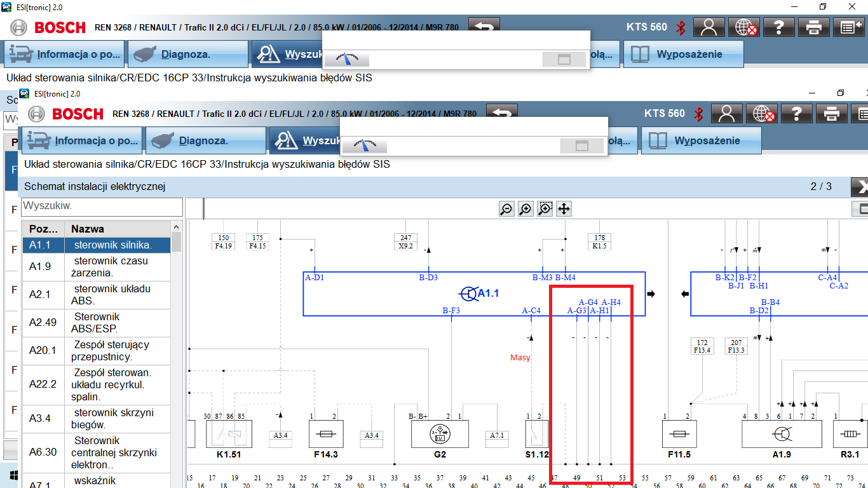Click the A1.1 control unit symbol in the diagram
This screenshot has height=488, width=868.
(x=468, y=294)
